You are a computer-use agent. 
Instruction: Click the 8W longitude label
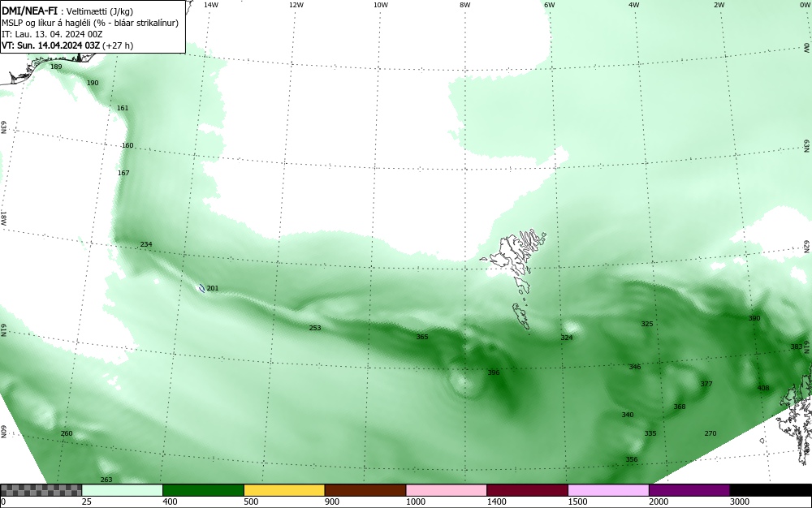(465, 5)
